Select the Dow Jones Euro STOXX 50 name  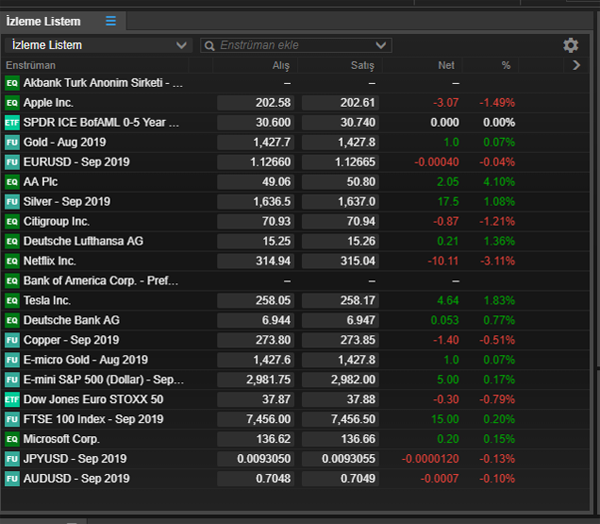pos(93,399)
